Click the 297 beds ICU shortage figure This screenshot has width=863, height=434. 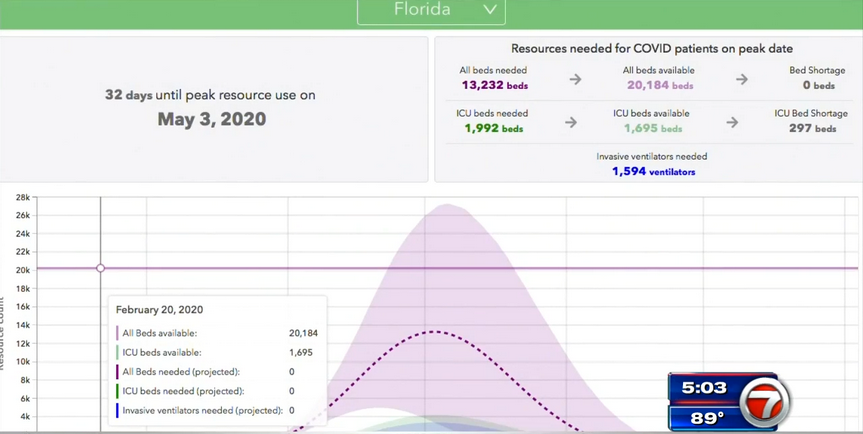(x=811, y=129)
